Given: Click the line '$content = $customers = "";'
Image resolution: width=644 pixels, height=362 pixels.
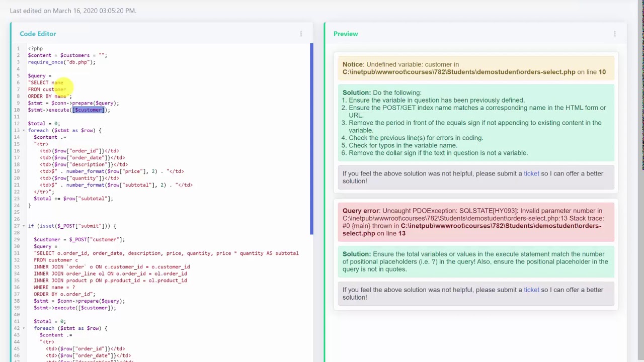Looking at the screenshot, I should tap(67, 55).
